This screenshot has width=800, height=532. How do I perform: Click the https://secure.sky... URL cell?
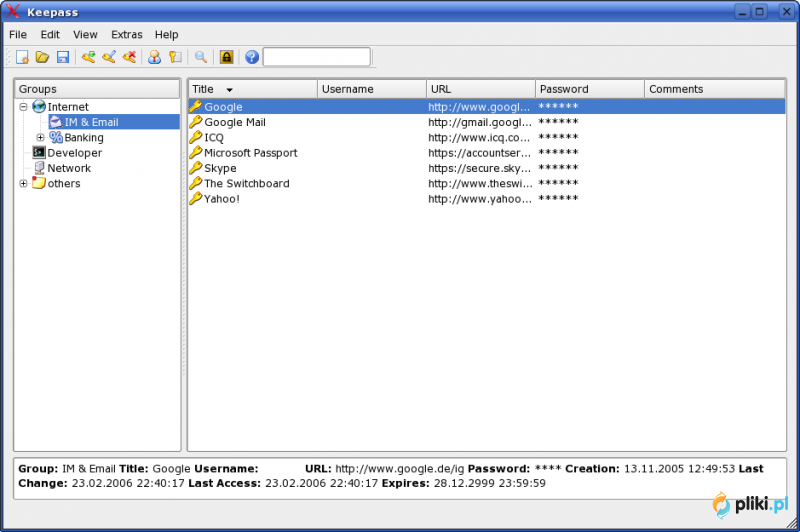pos(479,168)
